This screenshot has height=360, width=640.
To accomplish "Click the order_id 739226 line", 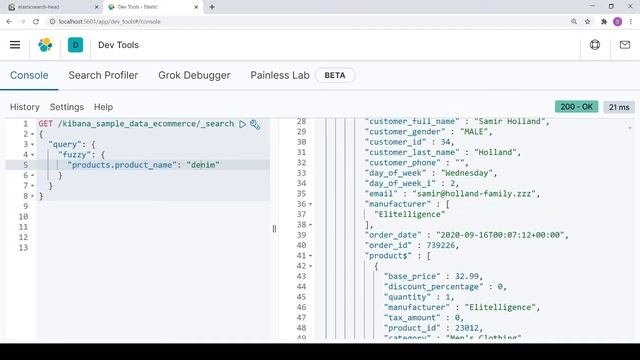I will coord(412,245).
